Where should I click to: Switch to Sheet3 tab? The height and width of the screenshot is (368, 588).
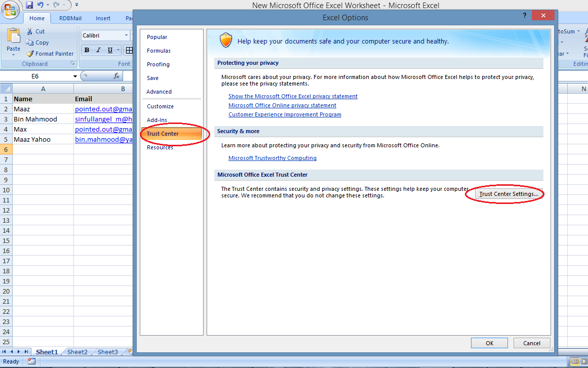tap(108, 352)
